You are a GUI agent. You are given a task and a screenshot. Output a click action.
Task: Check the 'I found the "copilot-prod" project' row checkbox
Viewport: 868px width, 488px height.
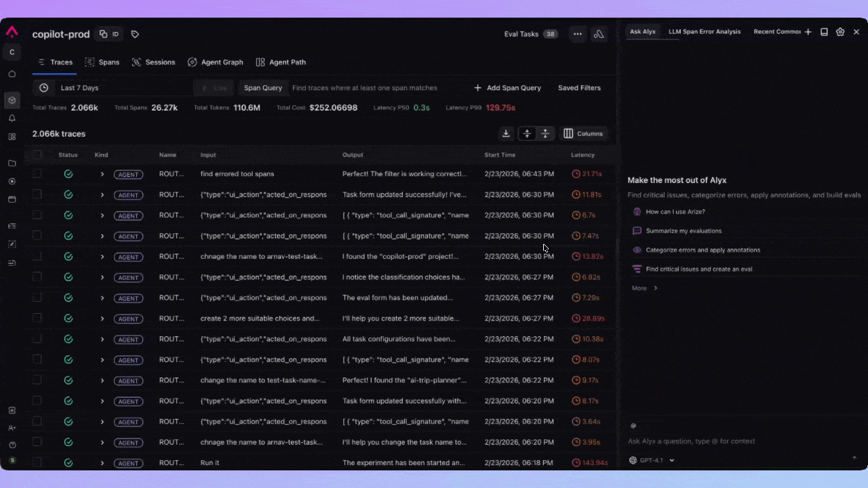[37, 256]
